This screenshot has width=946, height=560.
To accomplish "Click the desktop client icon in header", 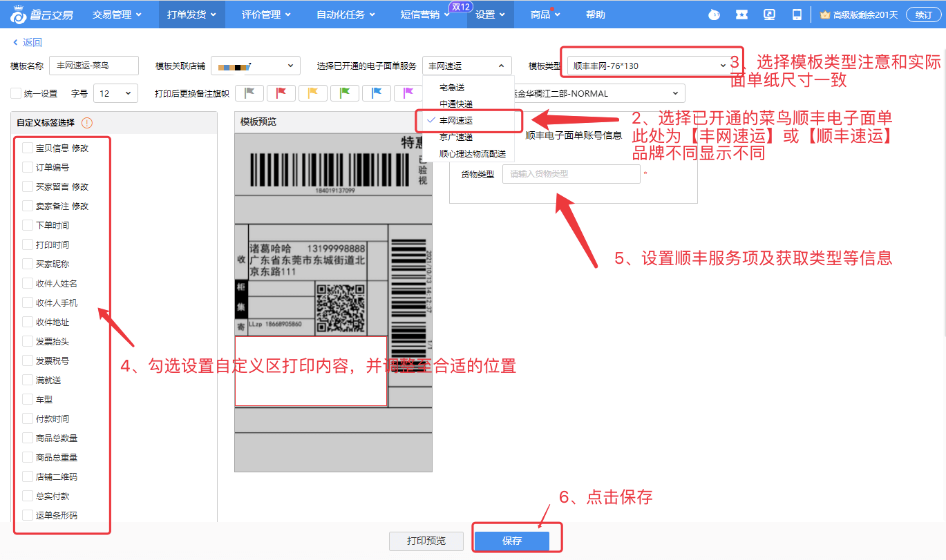I will point(769,15).
